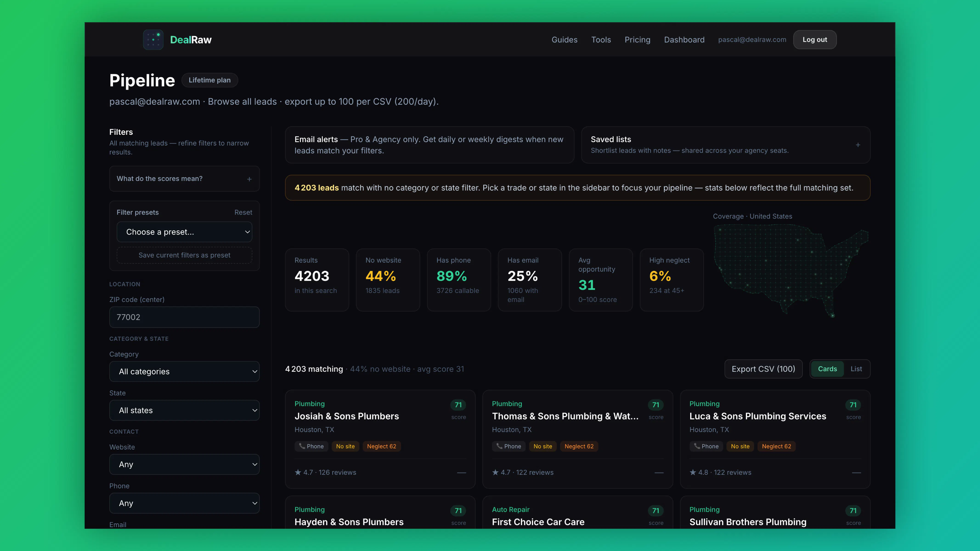Export CSV of 100 leads
This screenshot has height=551, width=980.
763,369
